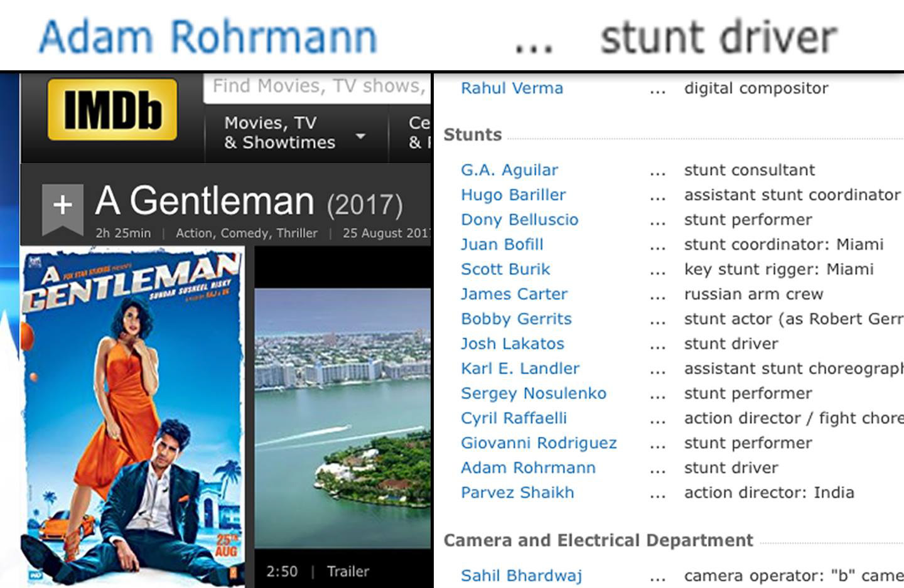Play the 2:50 trailer video
The width and height of the screenshot is (904, 588).
tap(343, 418)
